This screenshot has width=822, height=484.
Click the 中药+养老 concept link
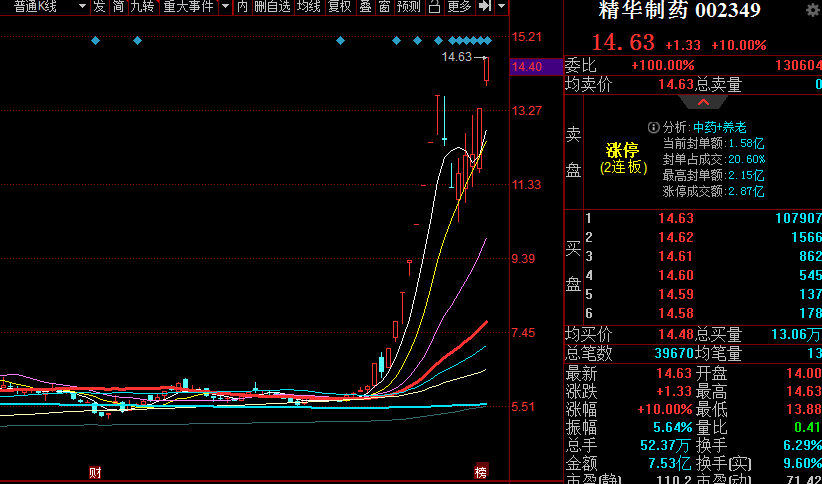click(x=720, y=127)
